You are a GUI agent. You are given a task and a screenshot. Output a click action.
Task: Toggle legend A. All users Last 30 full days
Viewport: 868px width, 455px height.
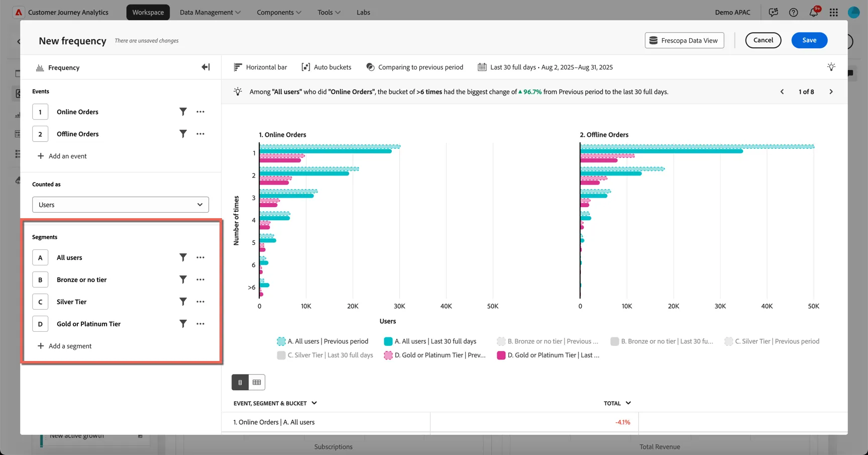[430, 341]
